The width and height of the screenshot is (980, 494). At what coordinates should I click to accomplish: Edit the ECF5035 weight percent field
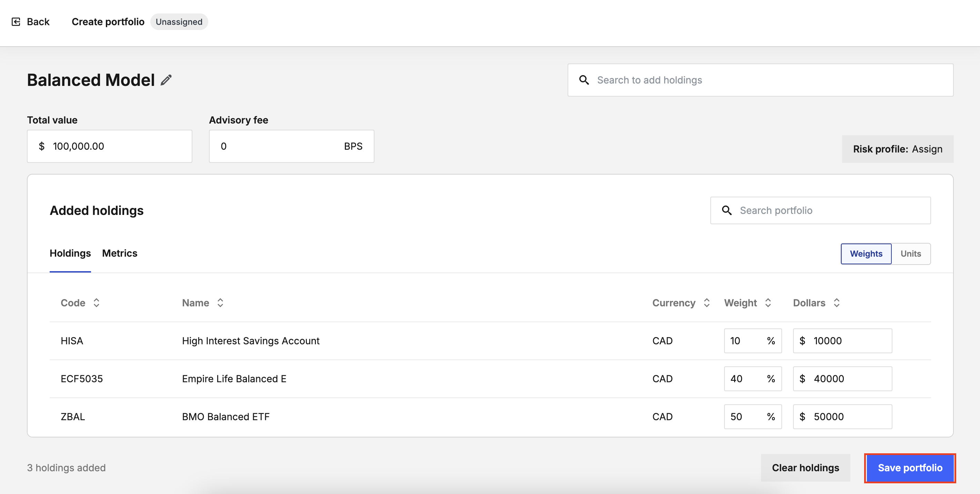pos(752,379)
